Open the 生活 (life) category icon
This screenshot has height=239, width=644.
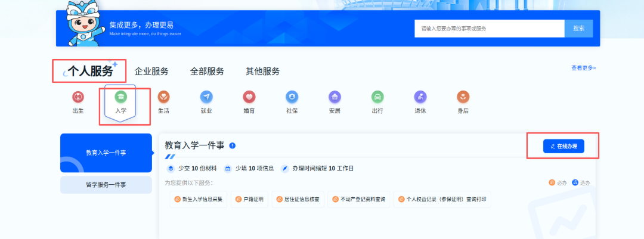163,97
